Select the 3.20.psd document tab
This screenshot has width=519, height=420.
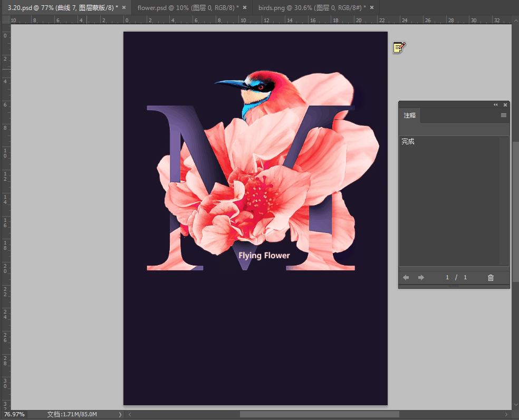click(x=61, y=8)
